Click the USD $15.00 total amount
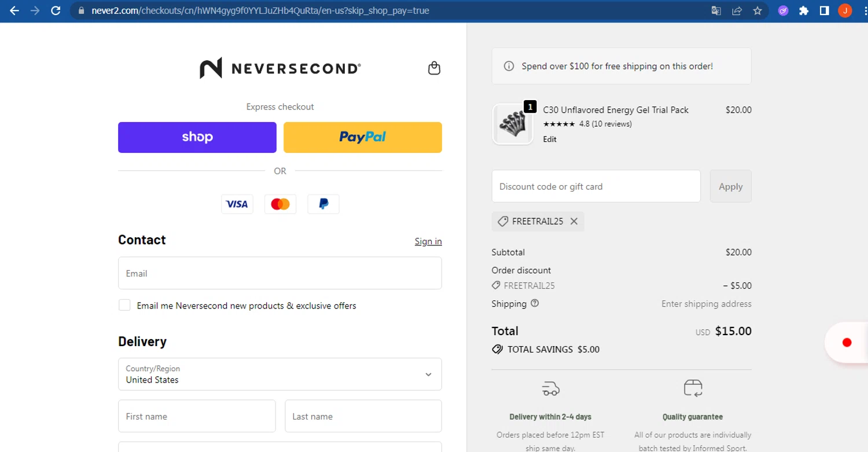The width and height of the screenshot is (868, 452). pyautogui.click(x=723, y=332)
